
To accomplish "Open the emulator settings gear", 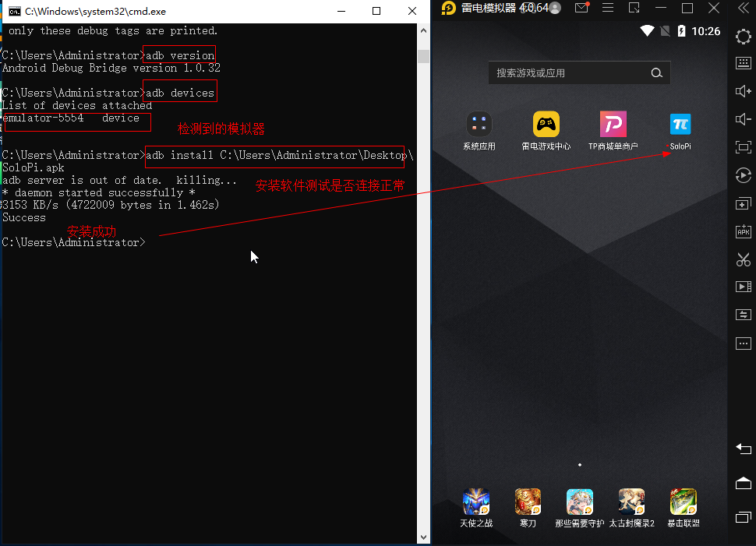I will (743, 37).
